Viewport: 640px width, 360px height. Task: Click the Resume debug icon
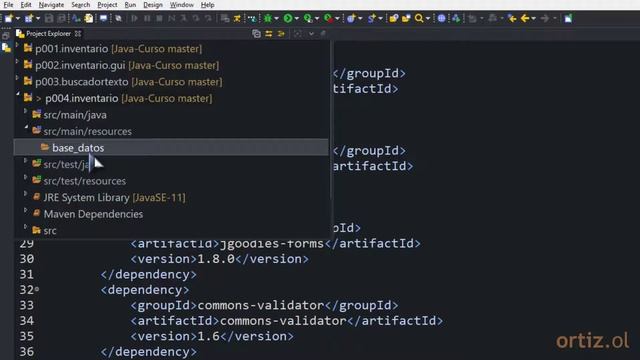pyautogui.click(x=134, y=18)
